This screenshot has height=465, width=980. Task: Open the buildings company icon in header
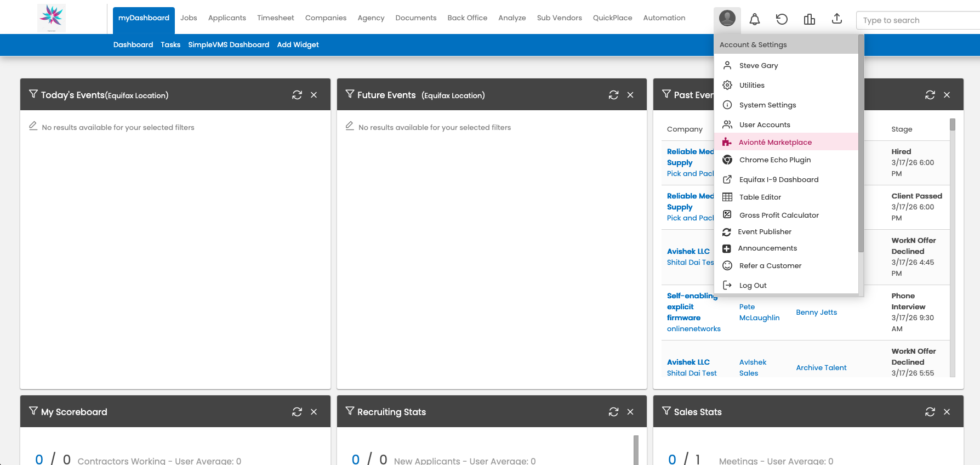[810, 20]
